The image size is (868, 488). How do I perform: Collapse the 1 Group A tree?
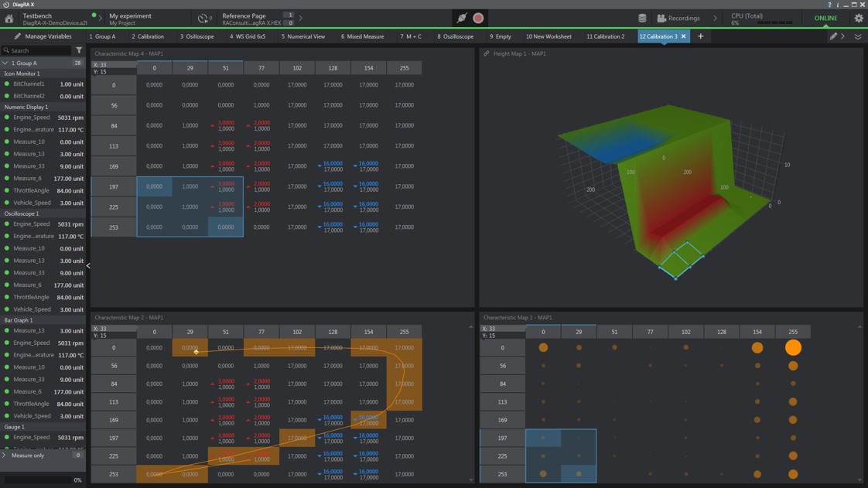pos(5,63)
